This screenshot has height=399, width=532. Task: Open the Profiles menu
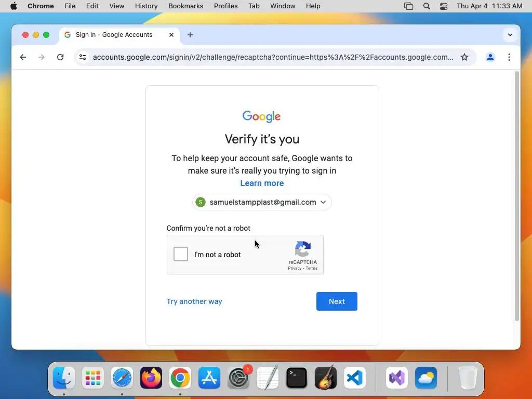[225, 6]
